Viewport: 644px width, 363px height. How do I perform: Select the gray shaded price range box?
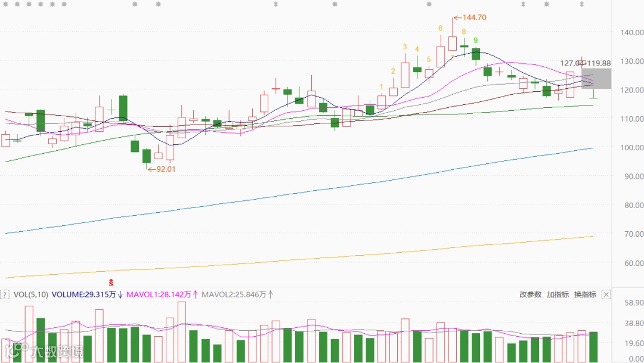coord(596,79)
